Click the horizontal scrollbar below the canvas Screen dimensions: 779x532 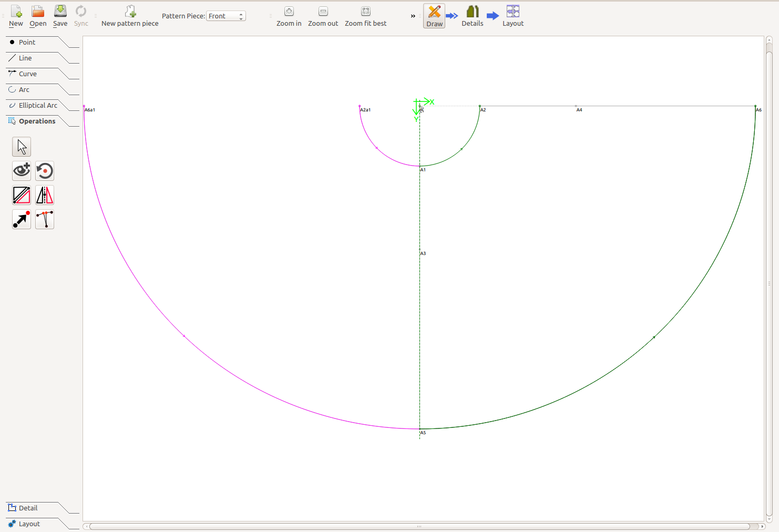[419, 526]
